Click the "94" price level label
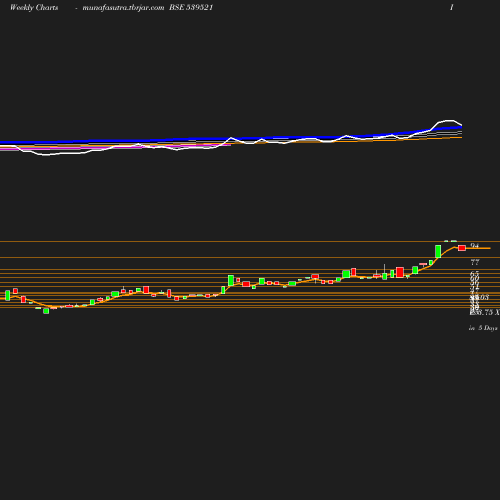The image size is (500, 500). tap(475, 246)
